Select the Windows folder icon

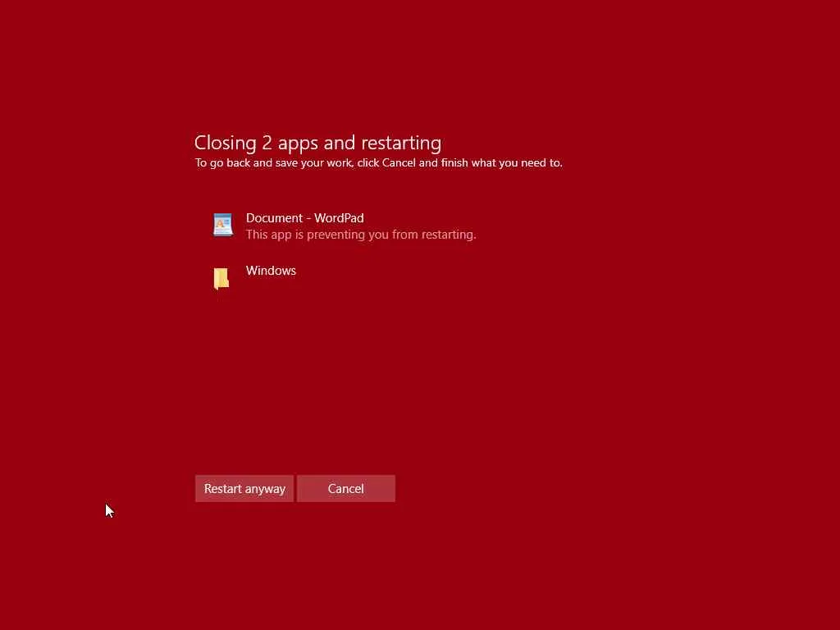coord(221,279)
